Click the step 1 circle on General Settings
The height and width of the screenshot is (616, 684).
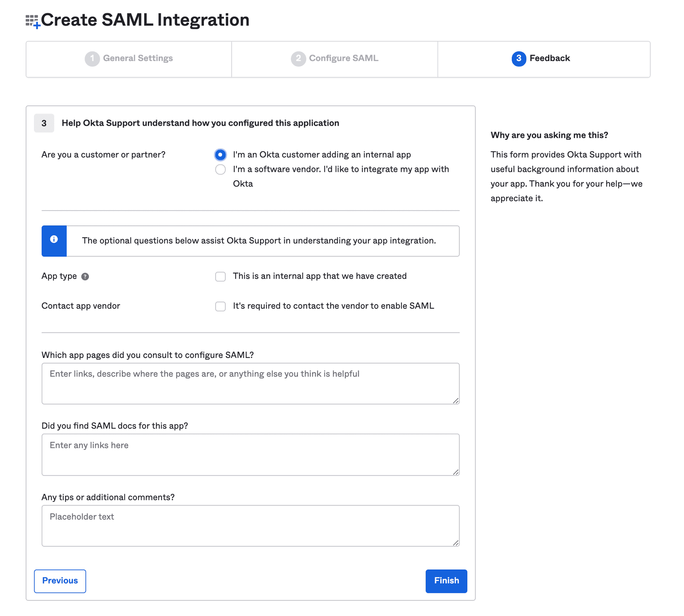92,59
